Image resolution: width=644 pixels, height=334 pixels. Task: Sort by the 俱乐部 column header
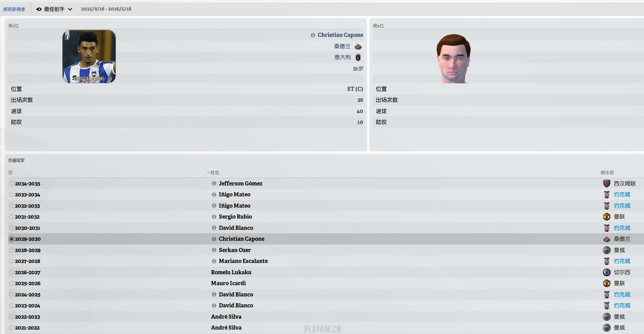607,172
